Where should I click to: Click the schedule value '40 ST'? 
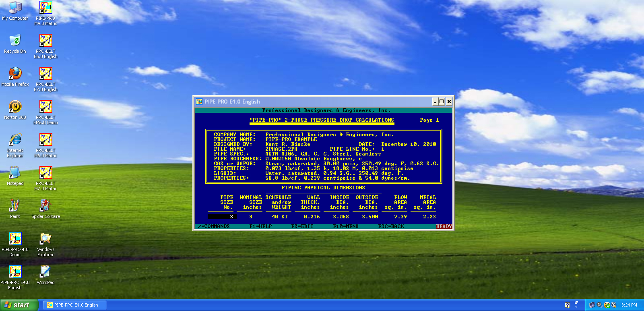coord(280,217)
